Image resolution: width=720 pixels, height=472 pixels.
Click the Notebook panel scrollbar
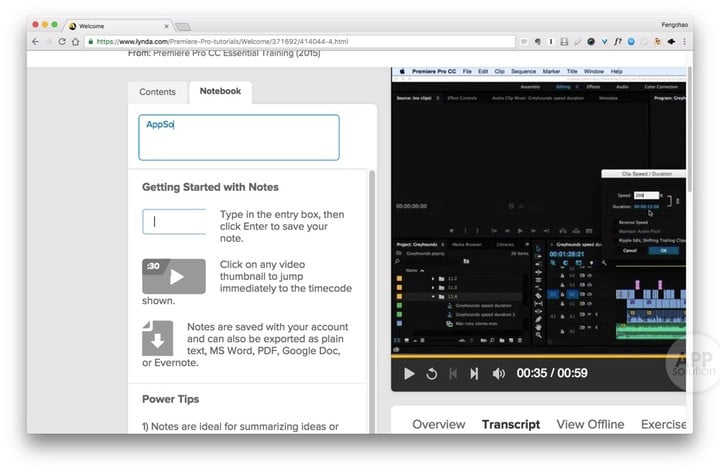[x=372, y=301]
